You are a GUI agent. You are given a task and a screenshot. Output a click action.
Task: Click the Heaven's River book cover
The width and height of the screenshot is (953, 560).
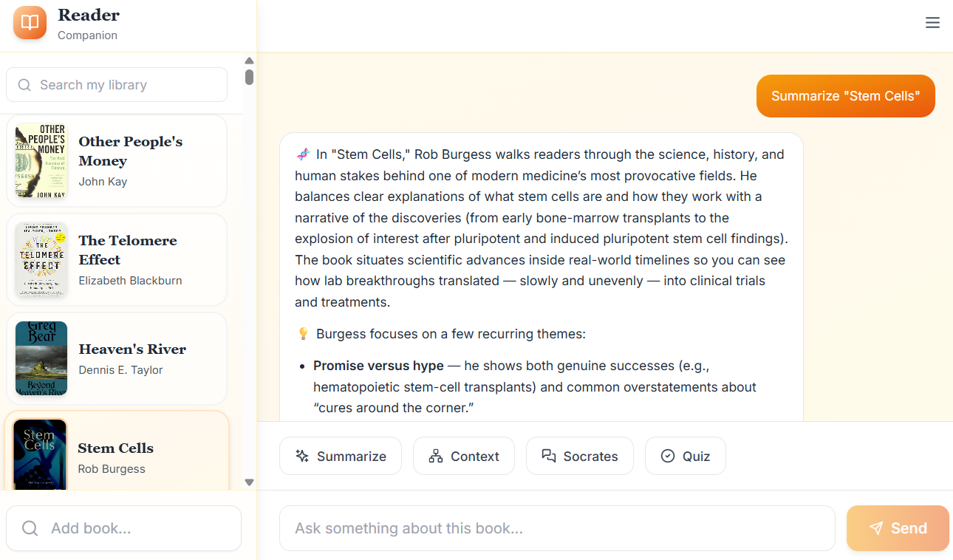(41, 359)
